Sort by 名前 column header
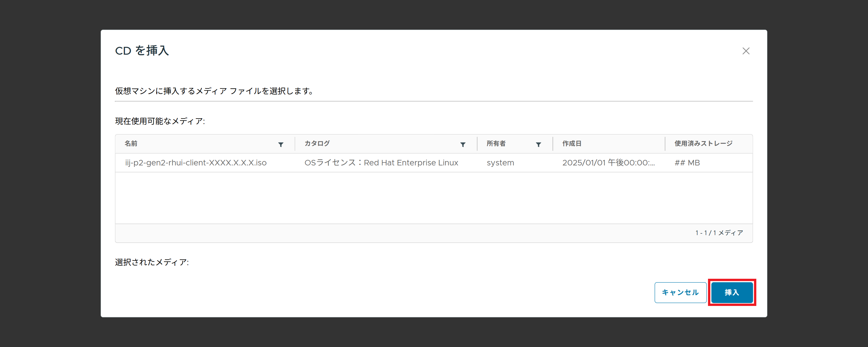The height and width of the screenshot is (347, 868). click(x=131, y=143)
